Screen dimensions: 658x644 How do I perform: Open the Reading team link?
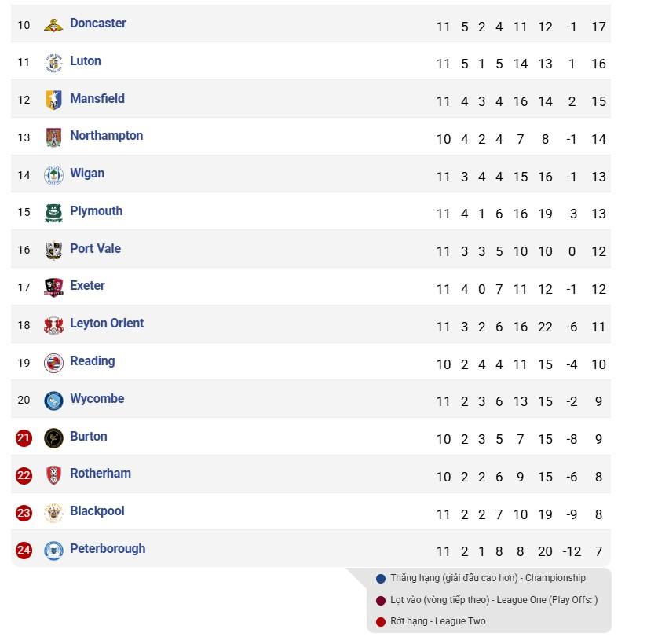tap(92, 361)
